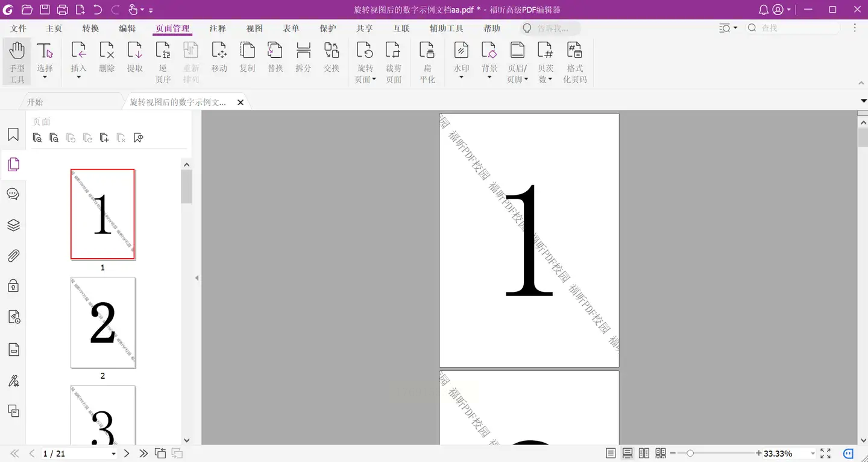868x462 pixels.
Task: Jump to the last page arrow
Action: coord(143,453)
